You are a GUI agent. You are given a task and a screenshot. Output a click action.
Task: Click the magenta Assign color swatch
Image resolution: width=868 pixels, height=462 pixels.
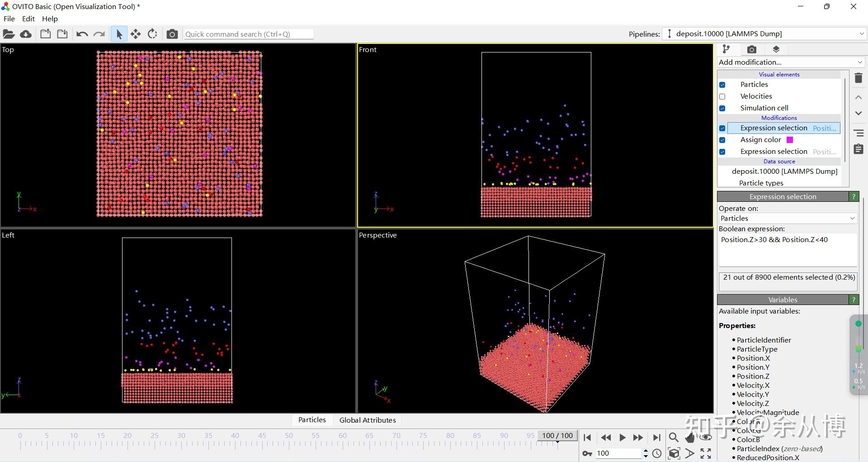[790, 140]
